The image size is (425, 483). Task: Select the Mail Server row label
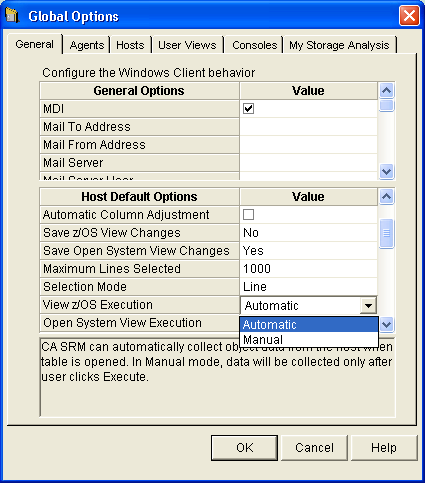(x=139, y=163)
